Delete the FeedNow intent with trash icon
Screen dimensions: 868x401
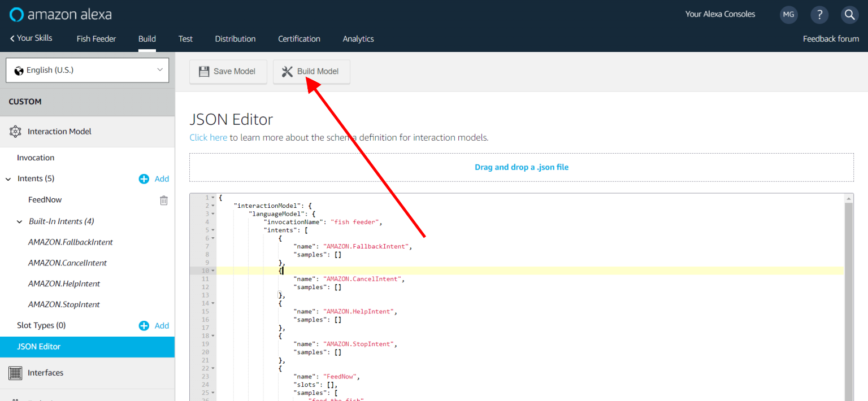coord(164,200)
